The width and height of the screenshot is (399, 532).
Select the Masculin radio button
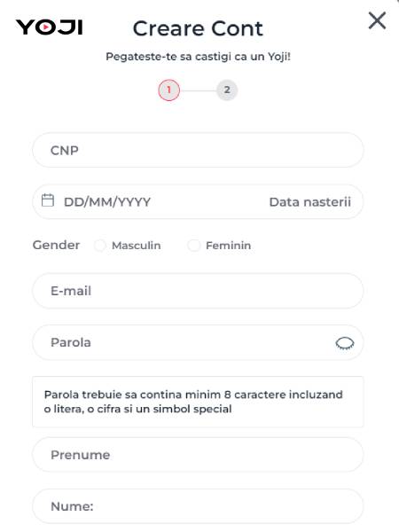pyautogui.click(x=100, y=245)
